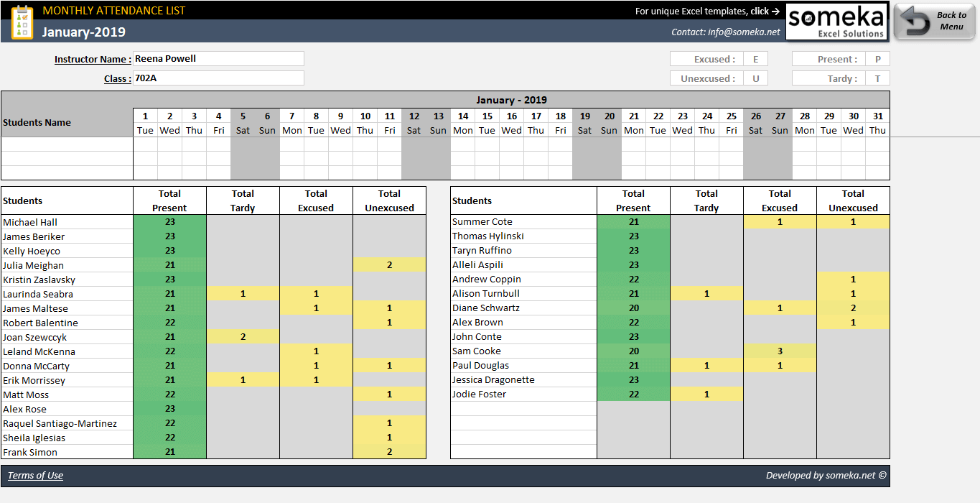The width and height of the screenshot is (980, 503).
Task: Click left table Total Present header
Action: pos(169,200)
